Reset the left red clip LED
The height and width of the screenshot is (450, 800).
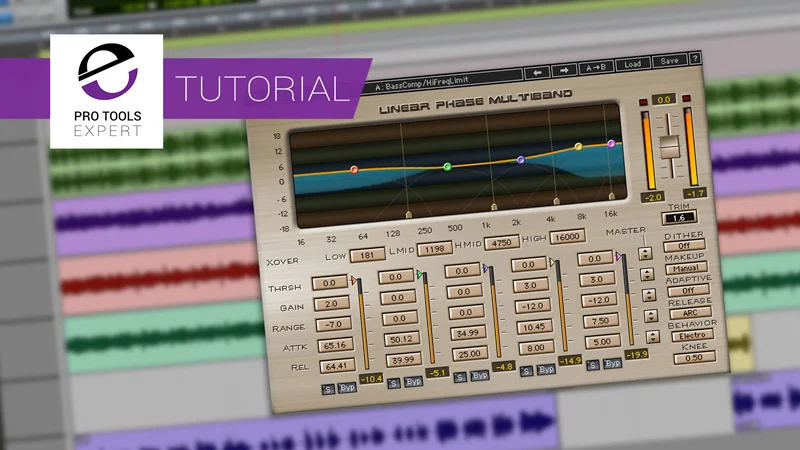pos(643,102)
